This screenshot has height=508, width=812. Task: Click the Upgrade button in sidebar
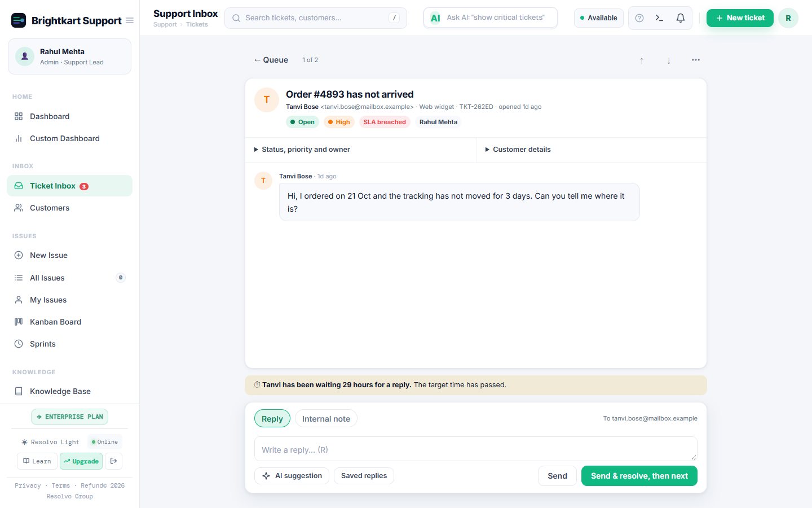(x=81, y=461)
